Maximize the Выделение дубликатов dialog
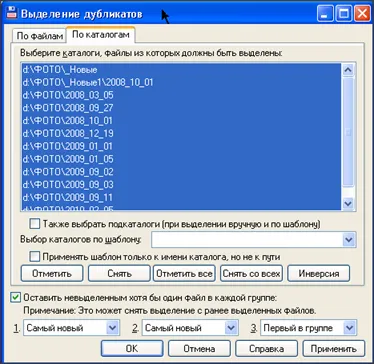374x364 pixels. pyautogui.click(x=344, y=14)
